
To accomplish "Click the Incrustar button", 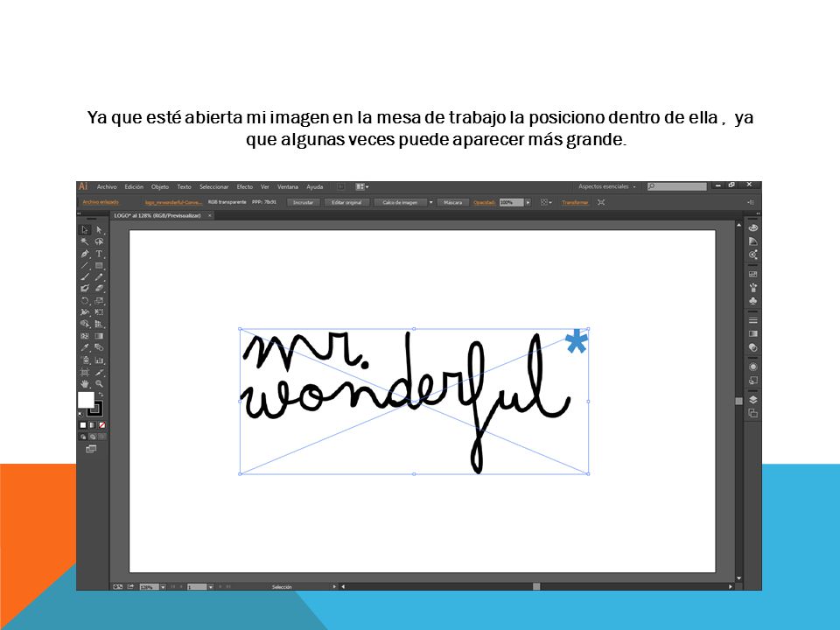I will click(x=304, y=202).
